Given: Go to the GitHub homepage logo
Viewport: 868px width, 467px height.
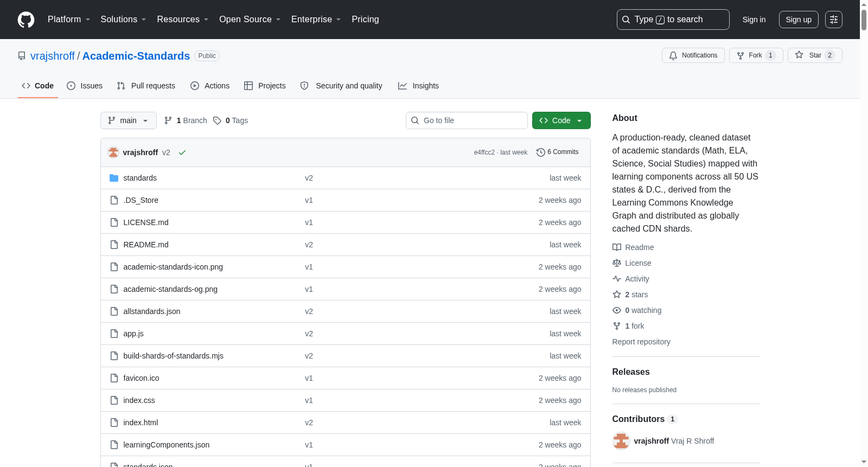Looking at the screenshot, I should (26, 20).
